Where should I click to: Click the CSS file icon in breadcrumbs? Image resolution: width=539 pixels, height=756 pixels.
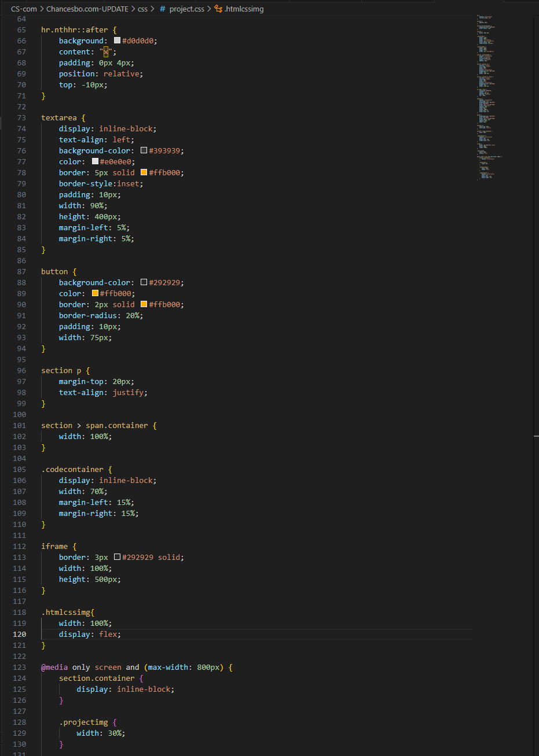pos(163,9)
